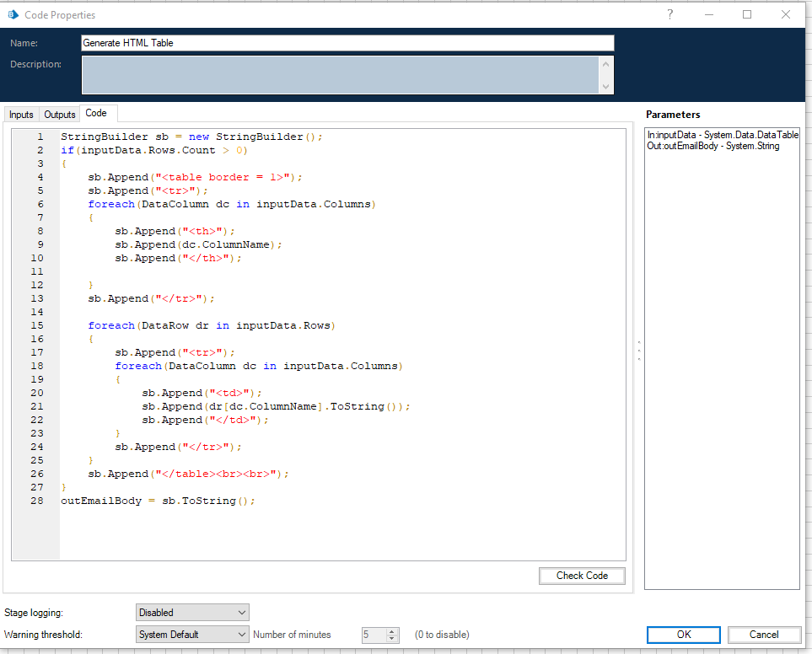Select the Out:outEmailBody parameter entry
This screenshot has width=812, height=654.
coord(713,146)
